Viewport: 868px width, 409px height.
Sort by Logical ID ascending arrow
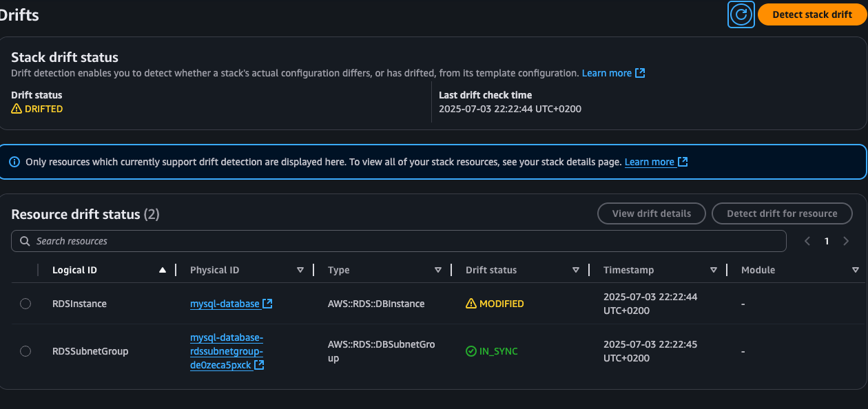click(x=163, y=270)
